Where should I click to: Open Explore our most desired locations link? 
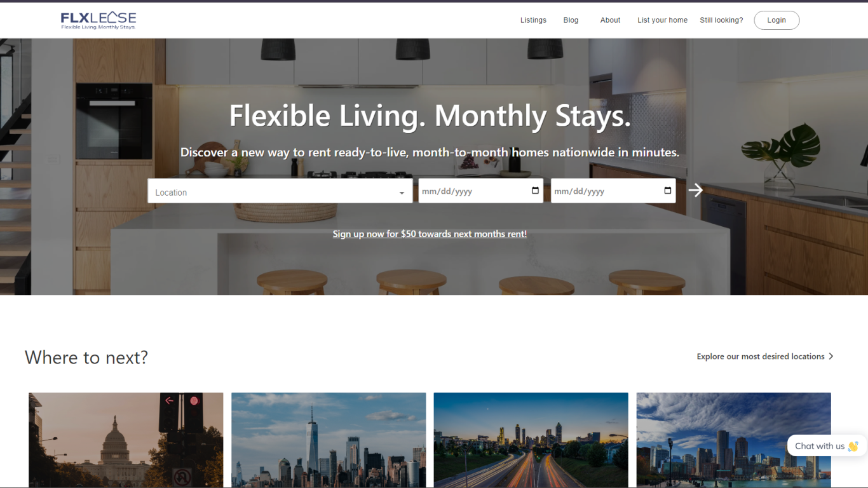click(x=761, y=356)
